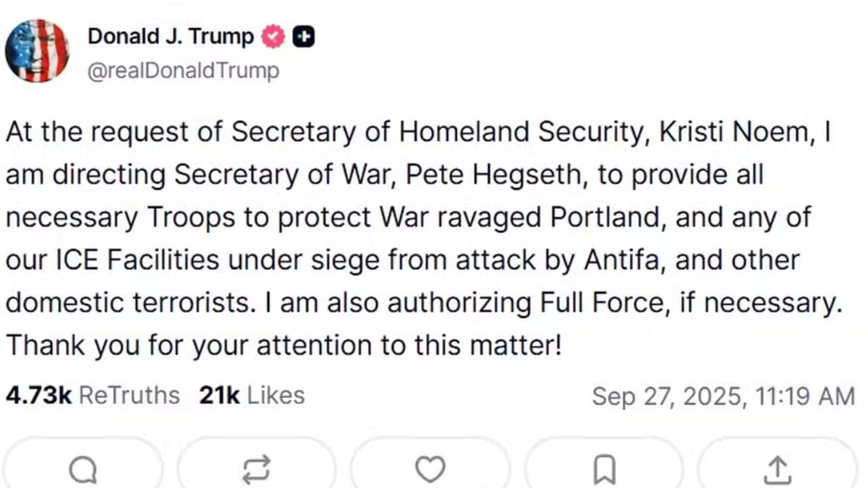Open the flag-painted profile avatar

(x=37, y=51)
